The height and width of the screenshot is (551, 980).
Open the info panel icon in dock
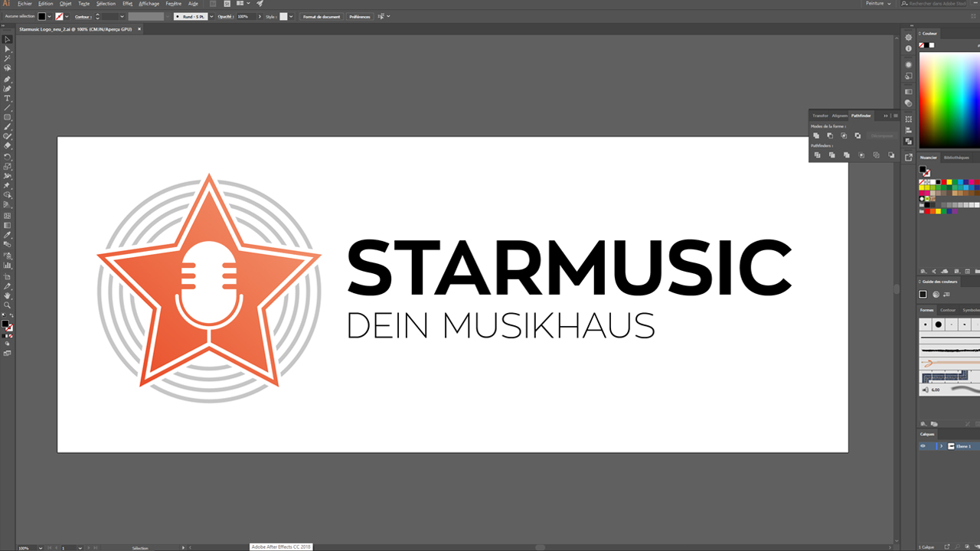tap(909, 48)
